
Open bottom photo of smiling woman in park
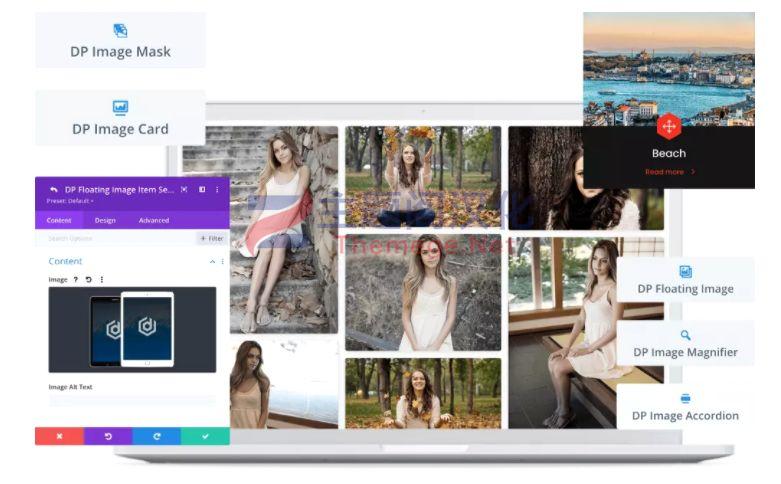tap(423, 393)
